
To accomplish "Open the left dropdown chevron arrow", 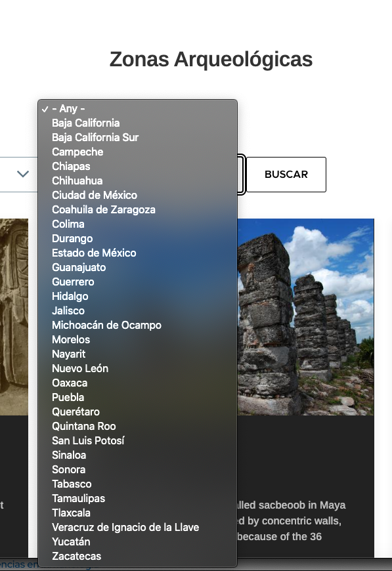I will [x=23, y=174].
